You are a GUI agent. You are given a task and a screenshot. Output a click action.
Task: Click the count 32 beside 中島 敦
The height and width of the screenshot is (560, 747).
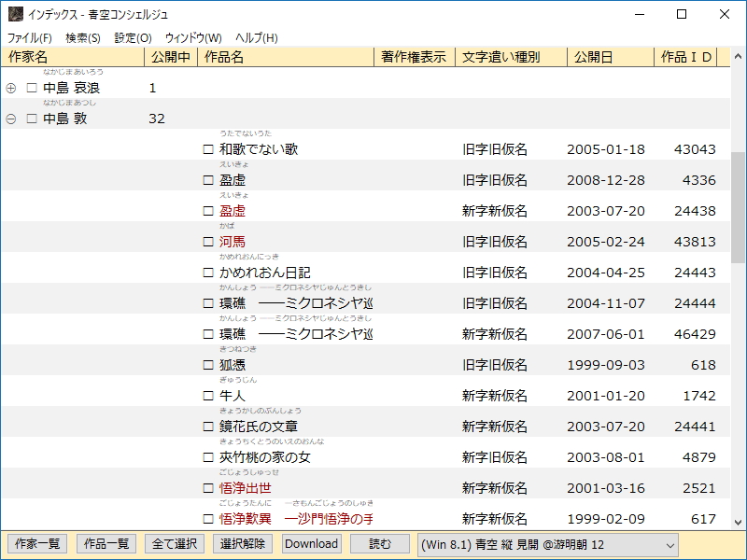157,119
